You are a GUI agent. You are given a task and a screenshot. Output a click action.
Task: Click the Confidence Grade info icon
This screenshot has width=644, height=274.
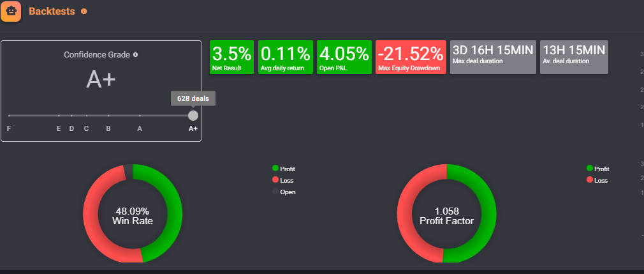135,55
